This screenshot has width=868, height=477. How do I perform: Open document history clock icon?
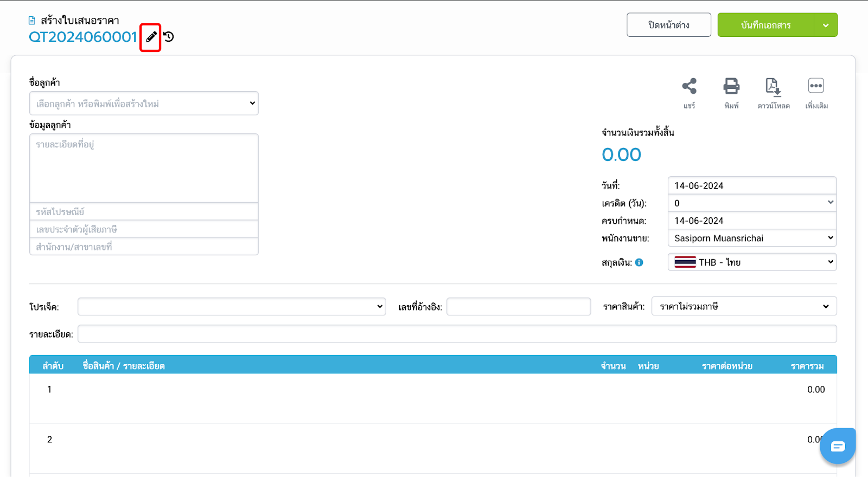[x=169, y=37]
